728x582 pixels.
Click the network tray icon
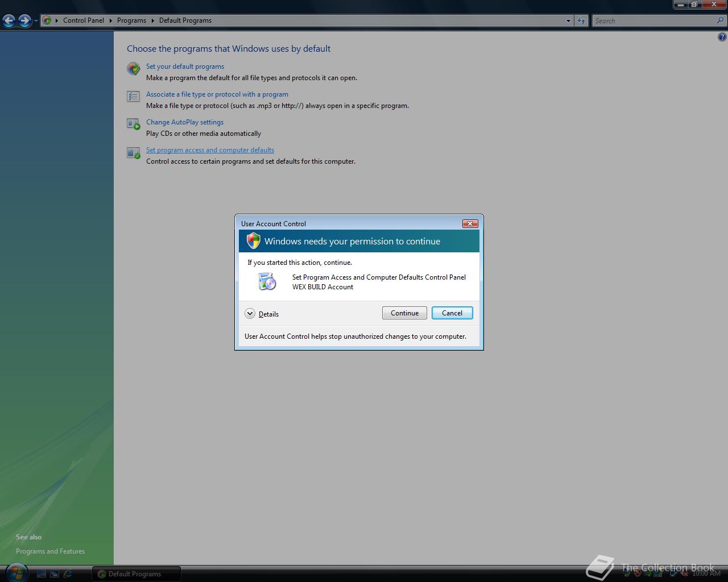coord(672,573)
